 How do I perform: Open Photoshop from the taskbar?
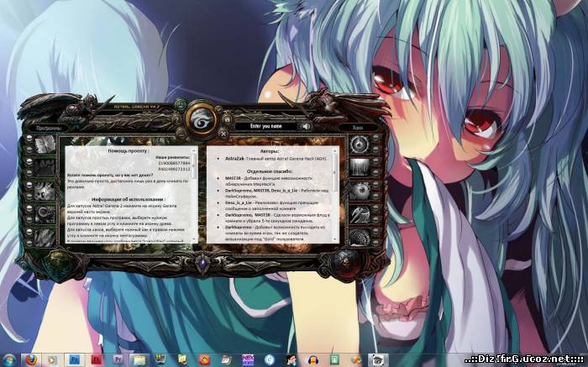point(74,360)
